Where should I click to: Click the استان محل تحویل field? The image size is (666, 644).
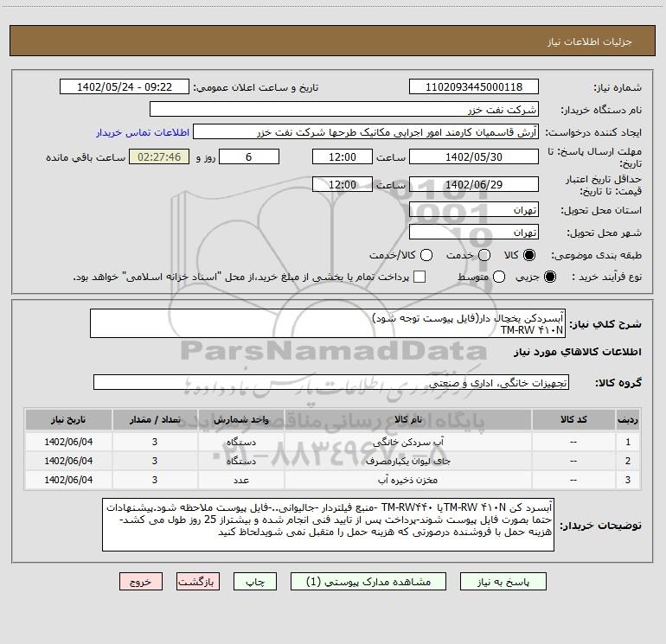(474, 209)
